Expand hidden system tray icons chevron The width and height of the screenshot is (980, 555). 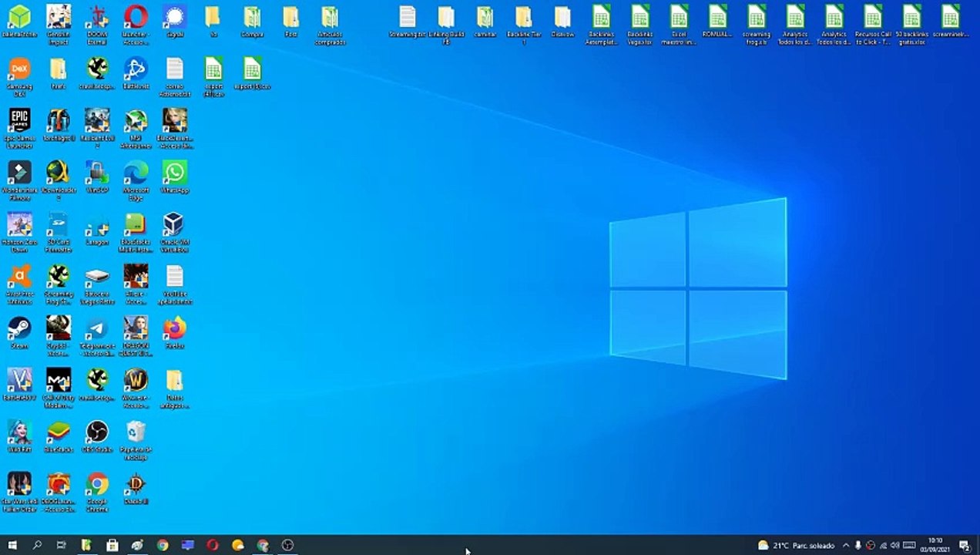pyautogui.click(x=846, y=546)
